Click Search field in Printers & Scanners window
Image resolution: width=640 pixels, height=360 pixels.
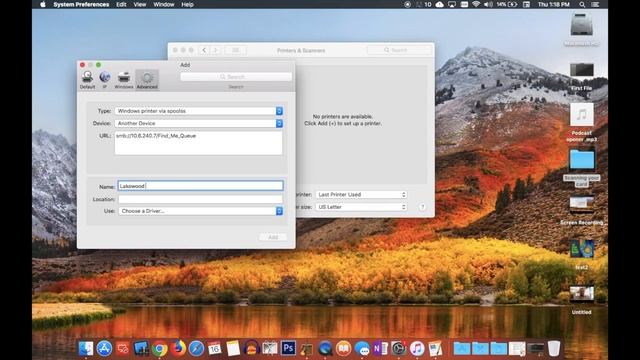click(x=399, y=50)
